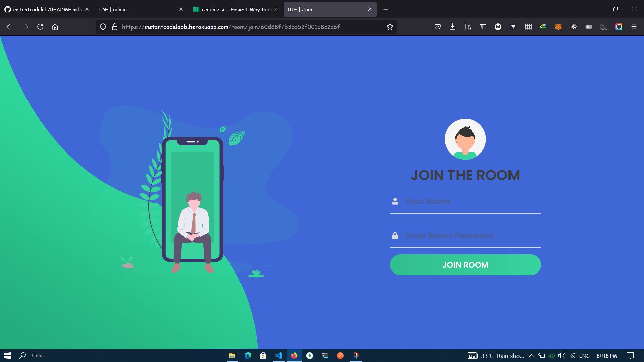
Task: Open React DevTools extension icon
Action: tap(573, 27)
